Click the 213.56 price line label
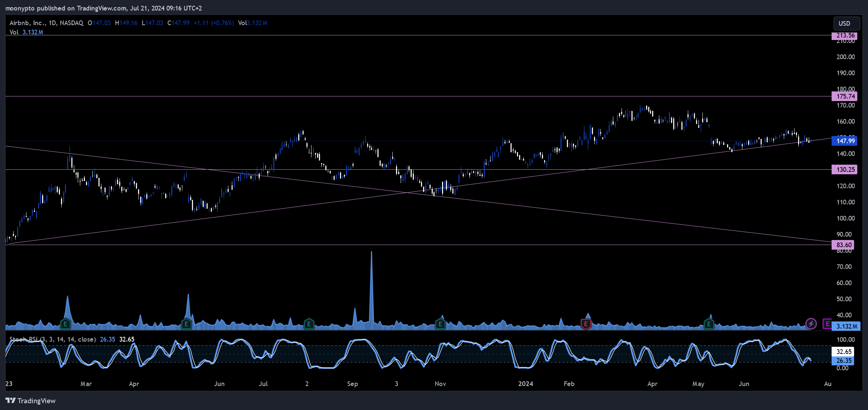 click(844, 35)
